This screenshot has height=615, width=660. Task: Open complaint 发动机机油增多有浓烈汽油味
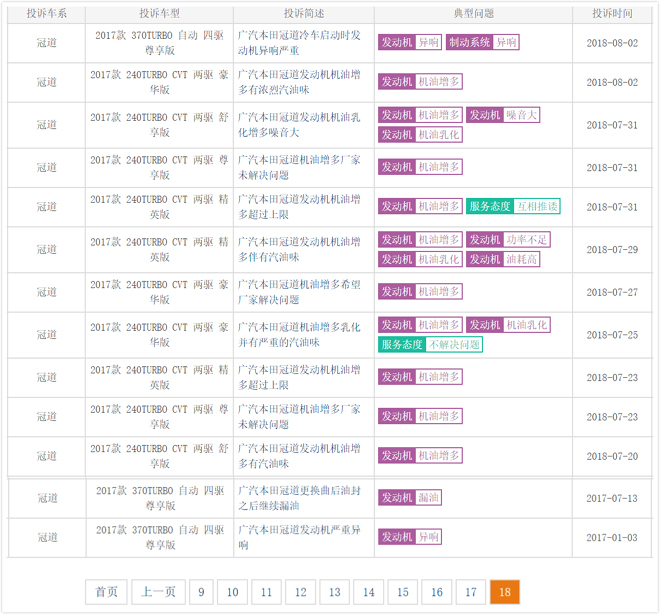299,82
